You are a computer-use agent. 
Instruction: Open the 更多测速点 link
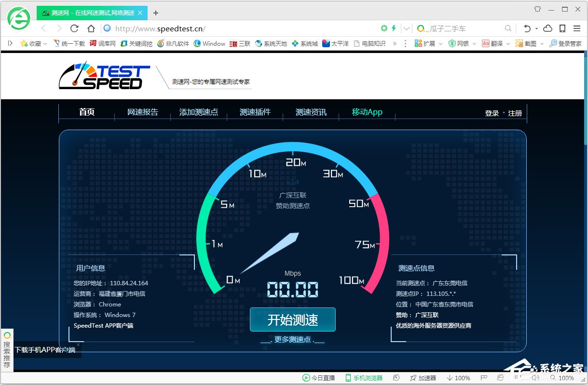(x=292, y=339)
